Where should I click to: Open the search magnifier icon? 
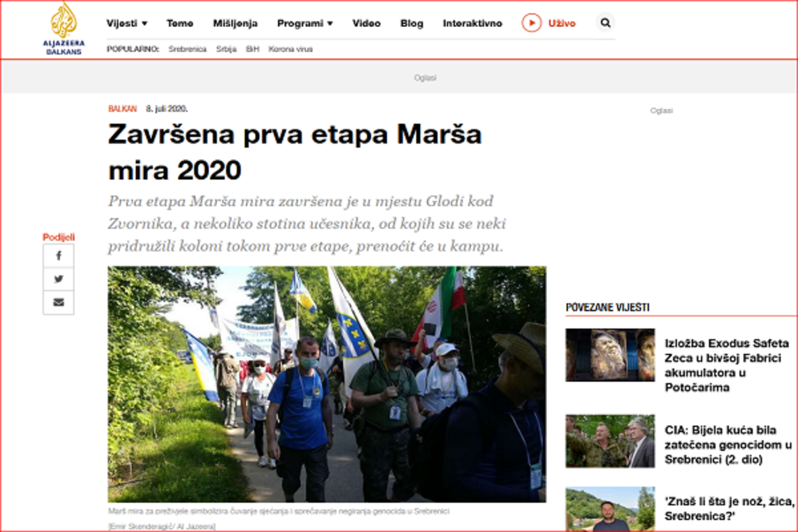coord(605,23)
